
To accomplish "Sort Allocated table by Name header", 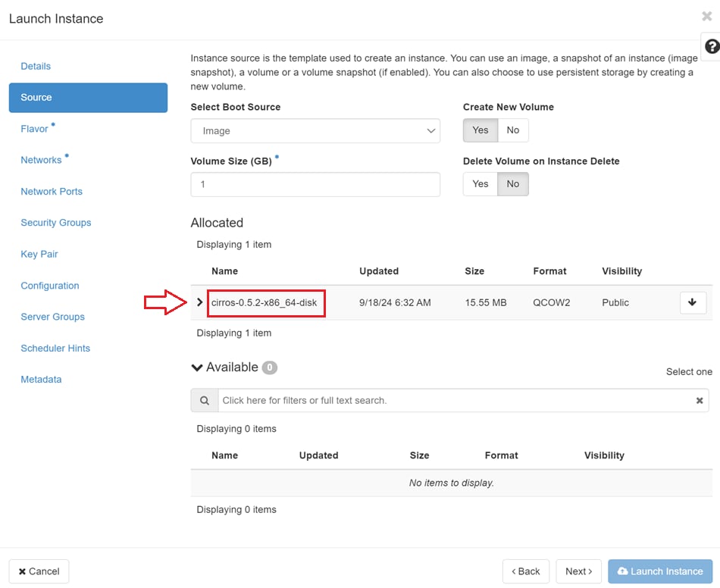I will [x=224, y=271].
